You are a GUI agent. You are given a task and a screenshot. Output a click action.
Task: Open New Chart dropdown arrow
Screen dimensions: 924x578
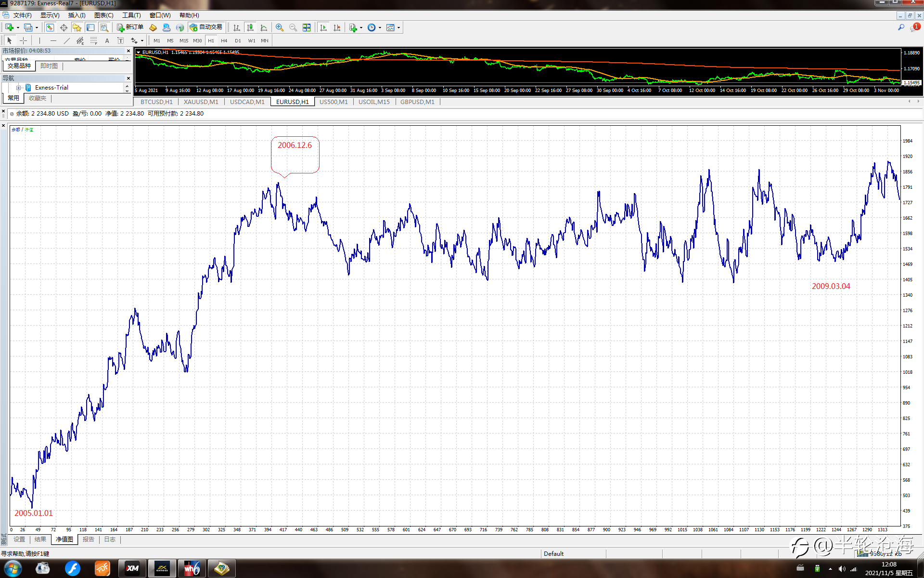[x=18, y=27]
